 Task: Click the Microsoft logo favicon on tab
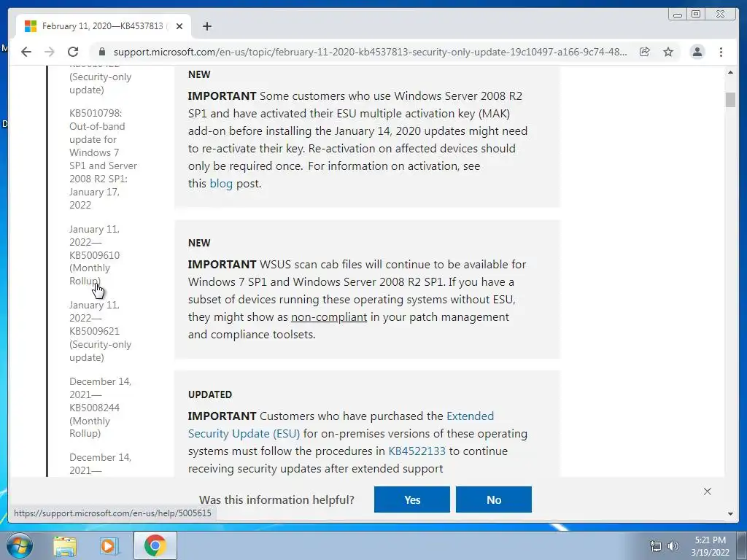pos(31,26)
